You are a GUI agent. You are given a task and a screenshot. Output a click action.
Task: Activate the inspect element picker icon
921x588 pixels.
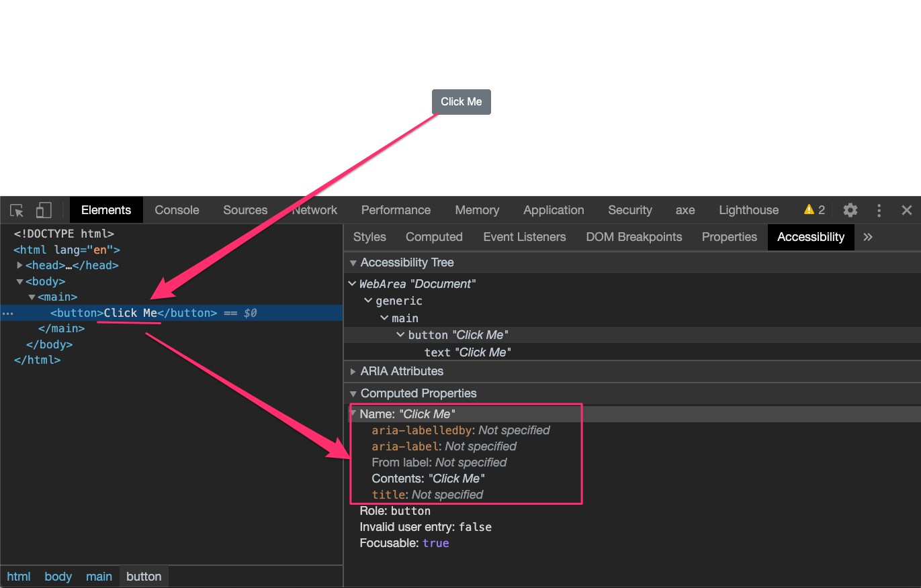pyautogui.click(x=17, y=210)
